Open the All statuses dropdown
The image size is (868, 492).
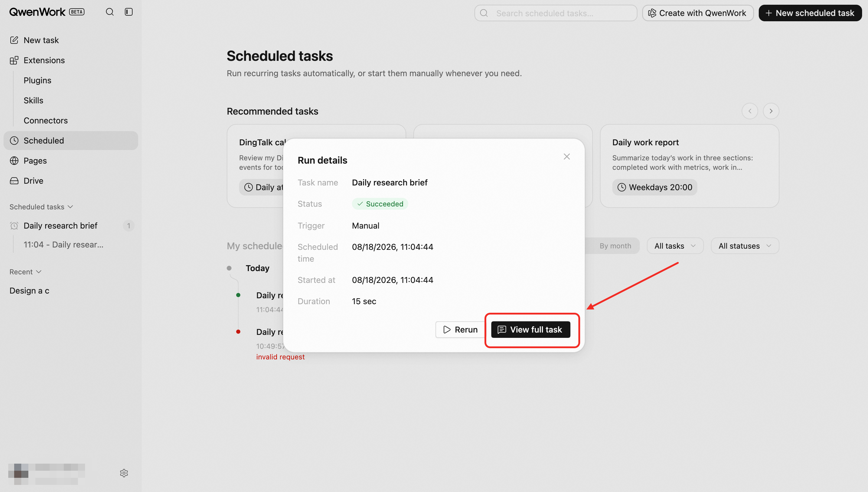click(x=744, y=246)
